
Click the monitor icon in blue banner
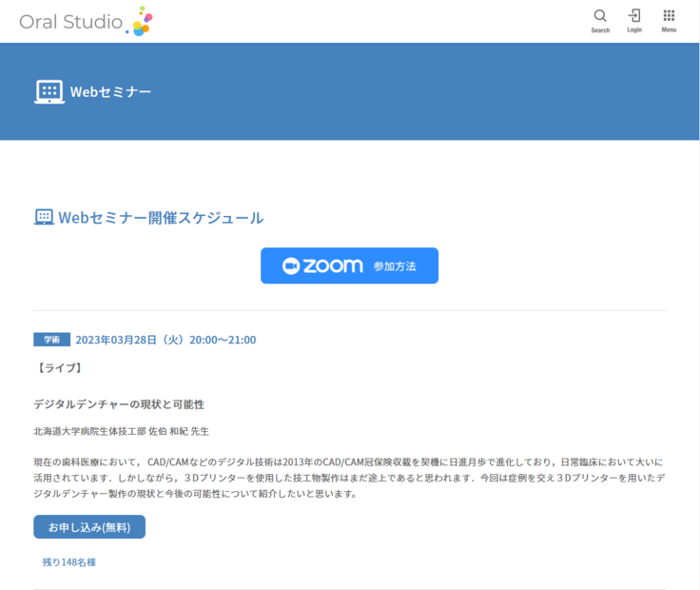49,91
